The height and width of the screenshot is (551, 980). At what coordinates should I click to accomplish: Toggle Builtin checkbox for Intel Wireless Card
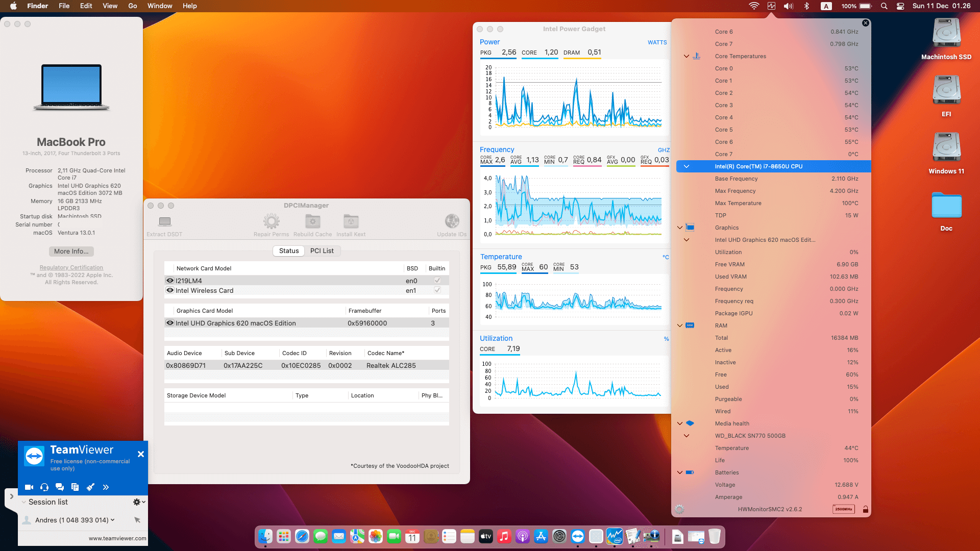437,290
